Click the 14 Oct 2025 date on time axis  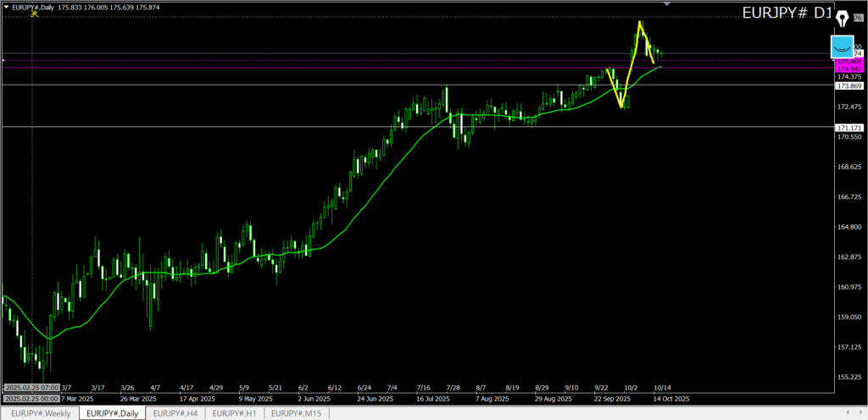coord(671,397)
